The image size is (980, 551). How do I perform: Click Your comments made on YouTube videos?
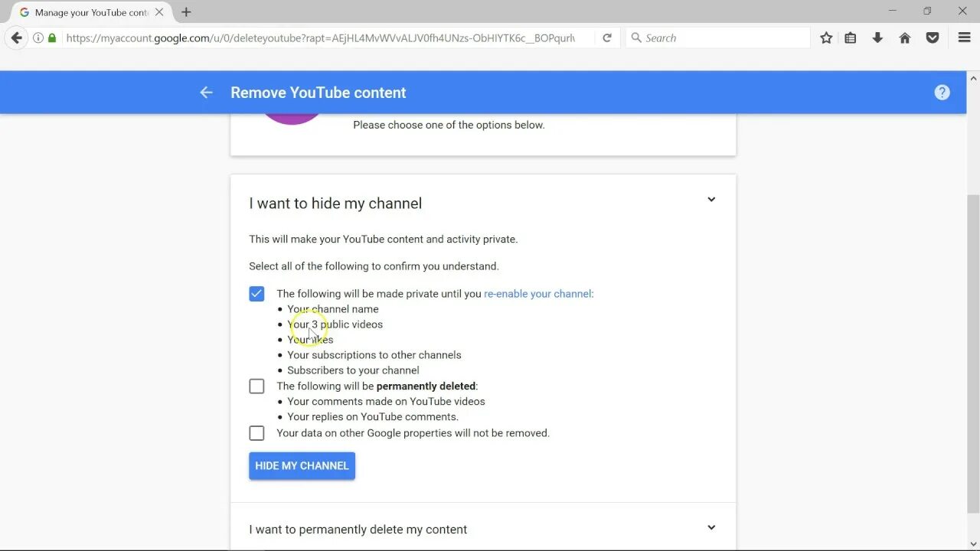386,402
